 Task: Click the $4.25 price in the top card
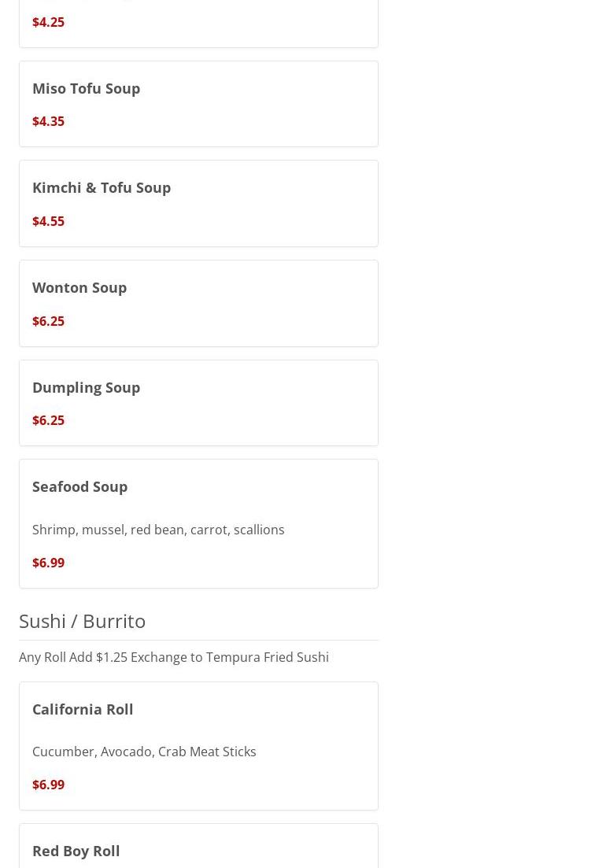click(x=49, y=22)
